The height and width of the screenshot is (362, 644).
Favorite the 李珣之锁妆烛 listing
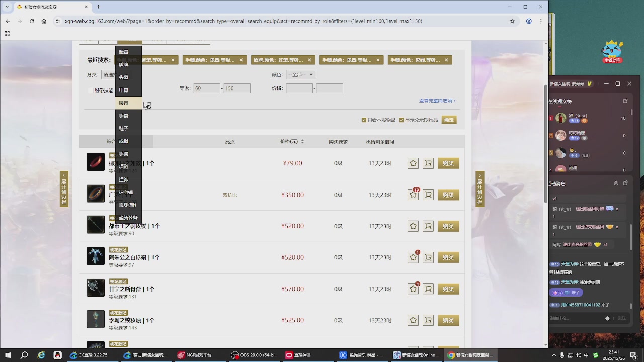(x=413, y=320)
